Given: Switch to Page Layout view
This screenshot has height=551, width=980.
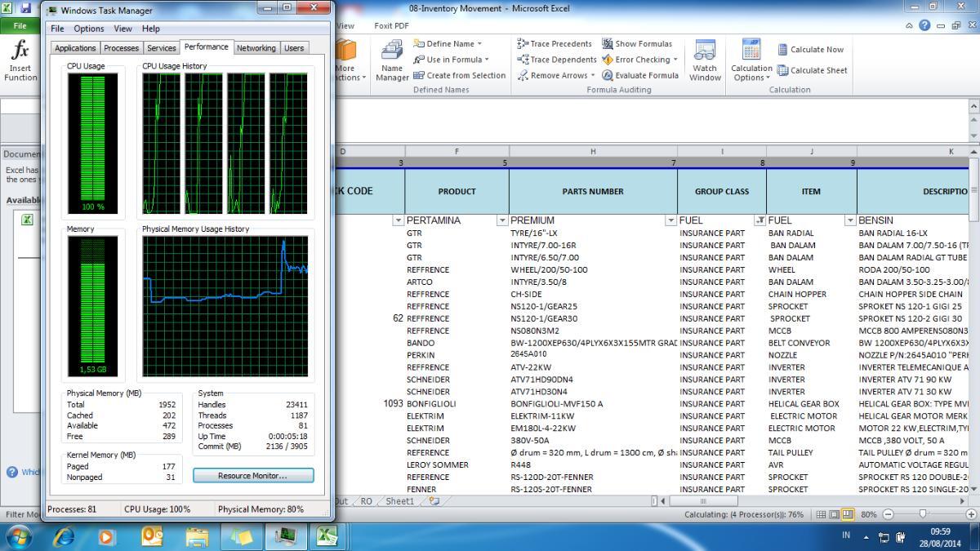Looking at the screenshot, I should pos(833,514).
